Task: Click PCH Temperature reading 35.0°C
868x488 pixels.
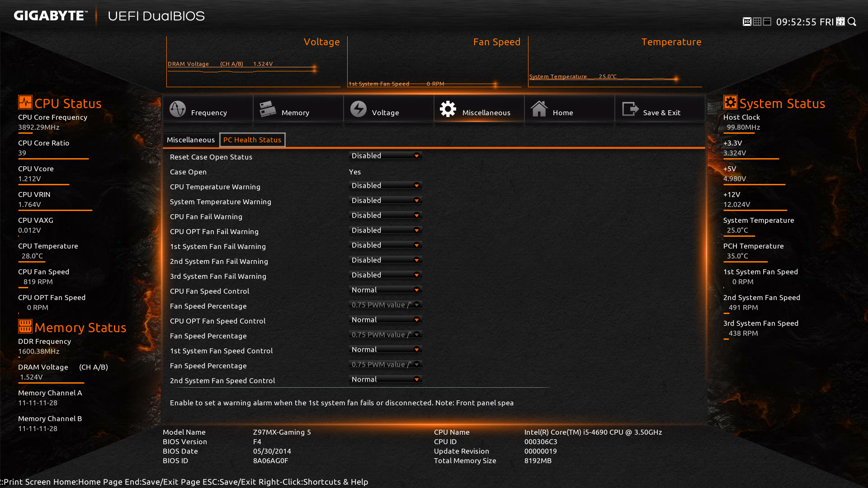Action: (x=737, y=256)
